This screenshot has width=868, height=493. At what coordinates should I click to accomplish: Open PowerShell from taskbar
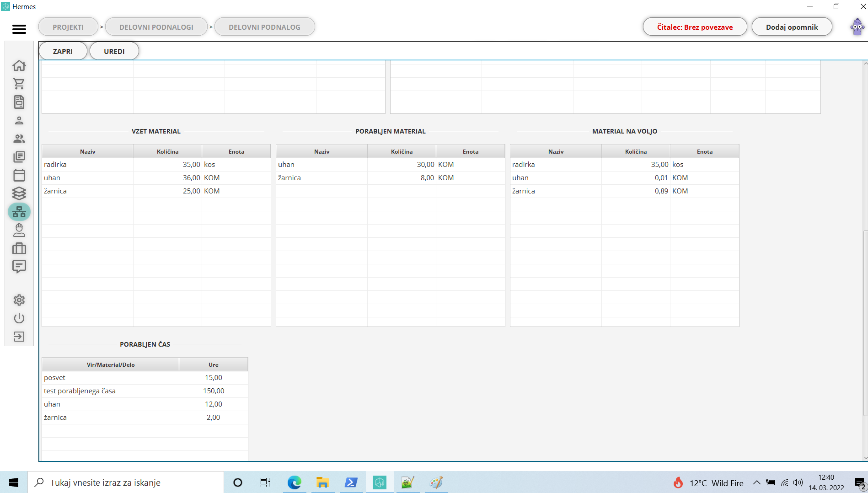351,482
